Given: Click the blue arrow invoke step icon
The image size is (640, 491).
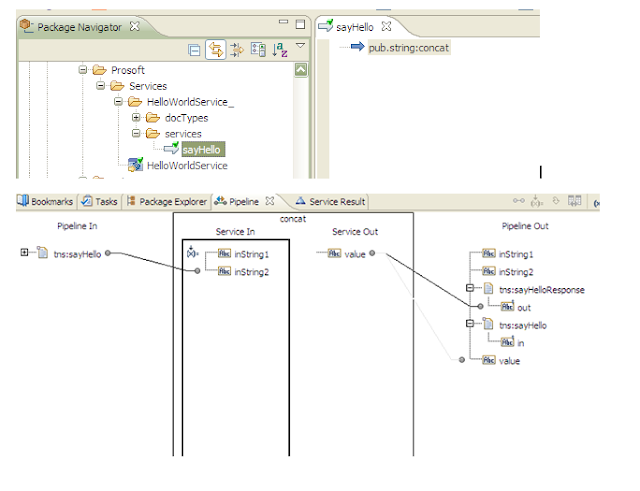Looking at the screenshot, I should click(x=357, y=47).
